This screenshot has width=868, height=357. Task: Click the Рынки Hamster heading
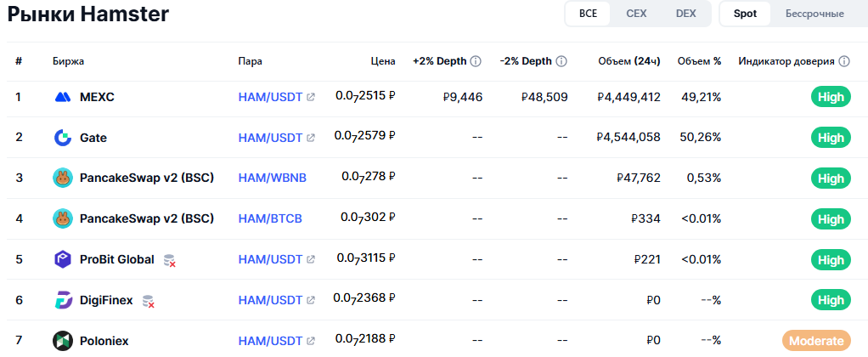click(x=88, y=14)
